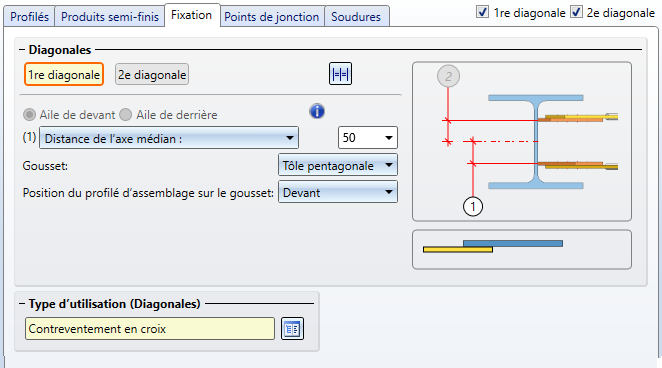Collapse the Diagonales section
The height and width of the screenshot is (368, 662).
point(22,50)
